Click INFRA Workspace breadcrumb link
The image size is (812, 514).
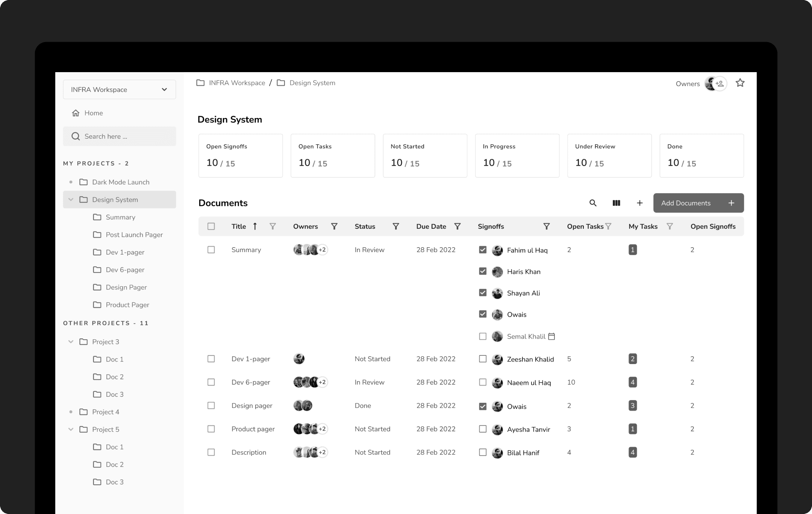(237, 83)
